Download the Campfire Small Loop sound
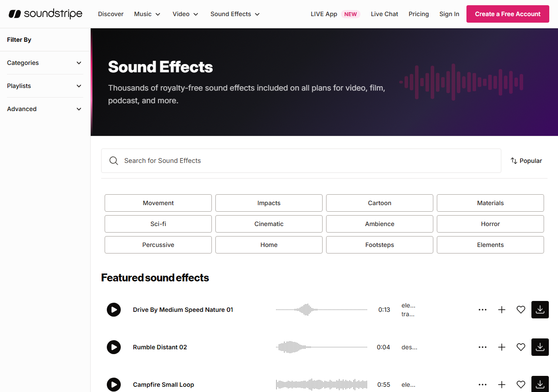558x392 pixels. (540, 384)
